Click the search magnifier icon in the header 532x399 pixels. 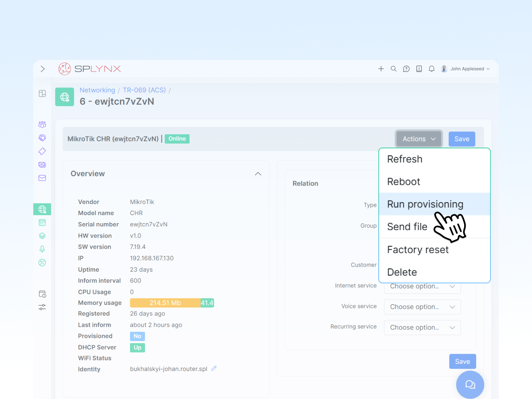394,69
